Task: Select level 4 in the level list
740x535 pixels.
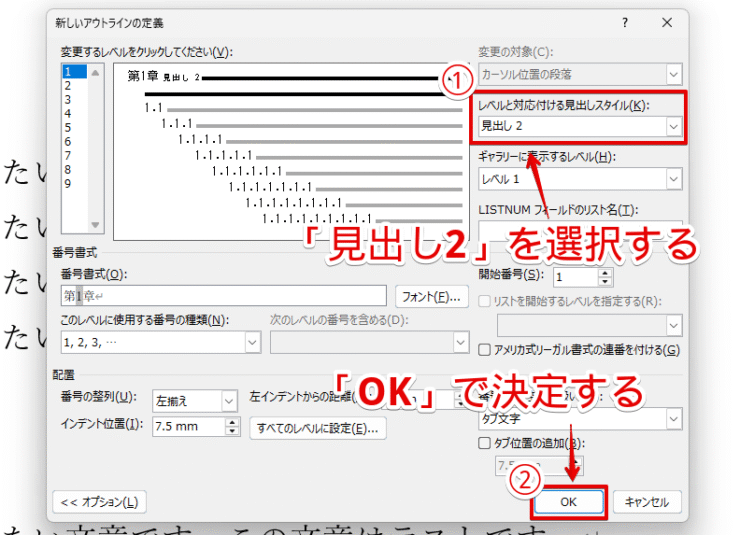Action: click(x=74, y=114)
